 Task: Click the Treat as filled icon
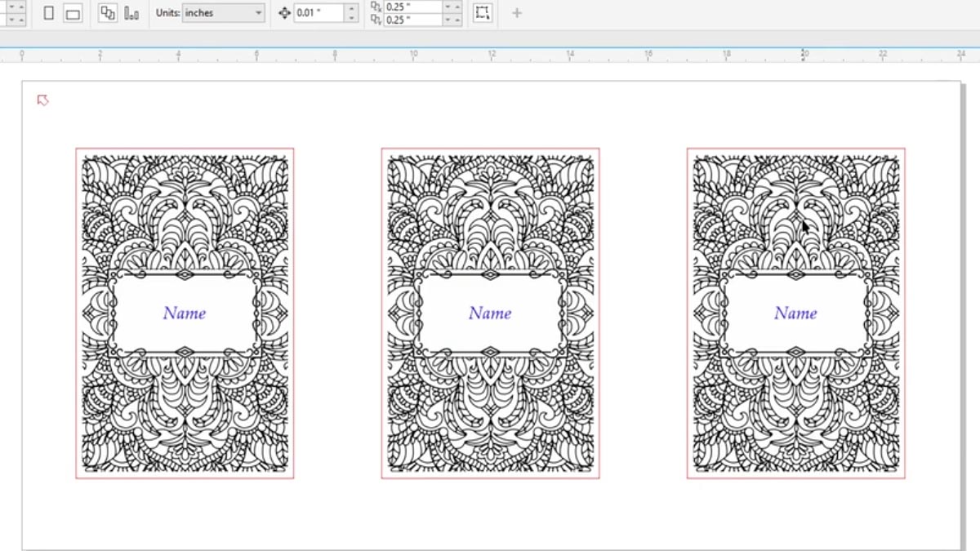(483, 13)
